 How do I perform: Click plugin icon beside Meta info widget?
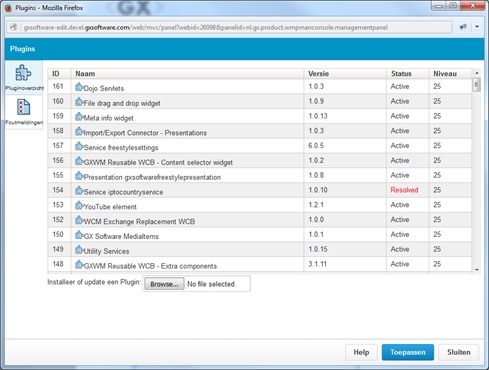pyautogui.click(x=79, y=117)
